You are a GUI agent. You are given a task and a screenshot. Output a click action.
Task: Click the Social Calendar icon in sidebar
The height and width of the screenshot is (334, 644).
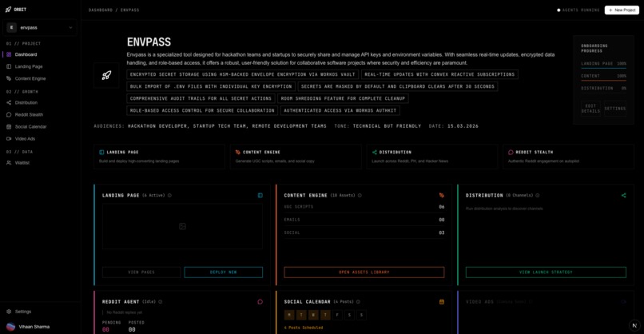tap(9, 126)
